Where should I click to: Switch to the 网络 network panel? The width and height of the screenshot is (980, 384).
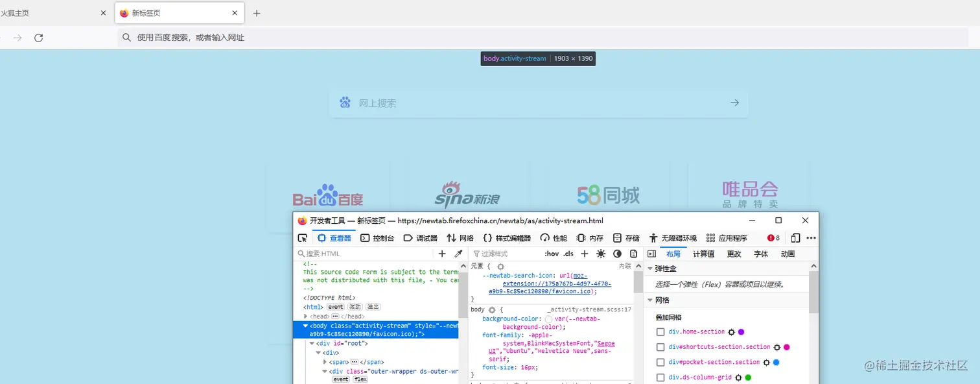(x=460, y=238)
